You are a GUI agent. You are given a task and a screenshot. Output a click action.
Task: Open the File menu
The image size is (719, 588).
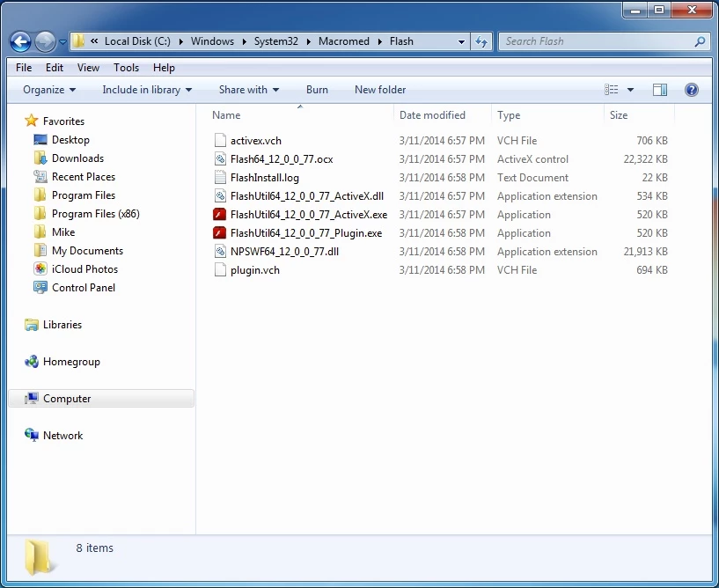pos(24,68)
